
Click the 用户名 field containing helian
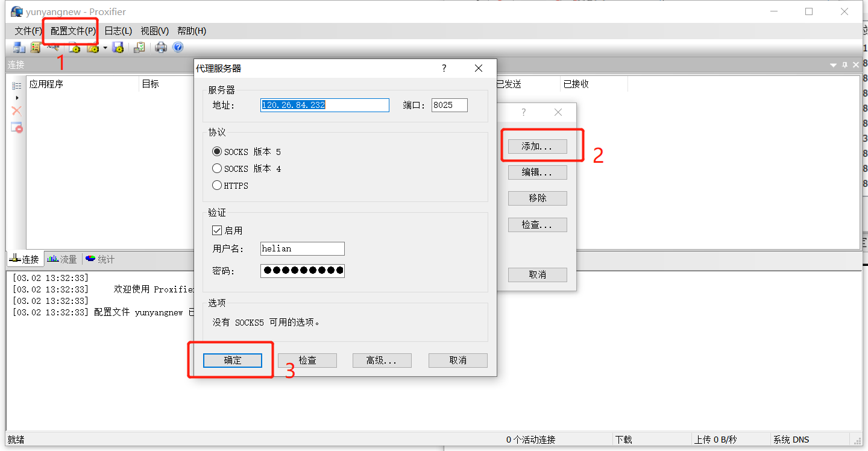tap(303, 248)
